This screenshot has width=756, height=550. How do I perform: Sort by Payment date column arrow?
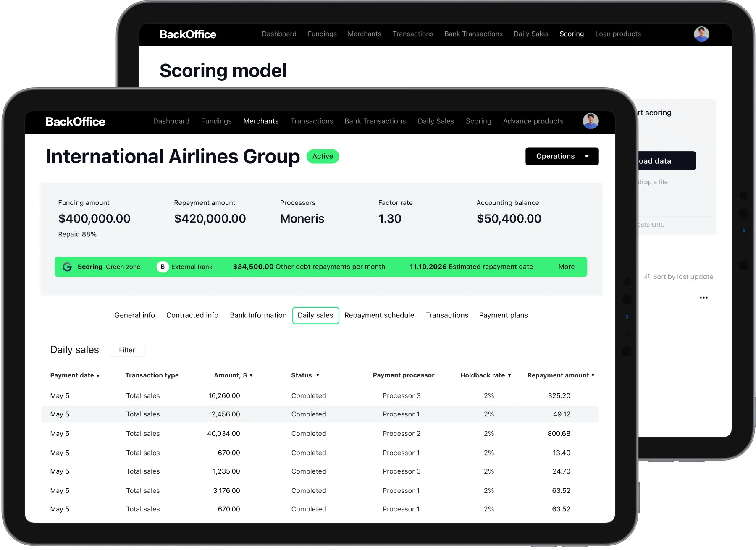[x=98, y=376]
